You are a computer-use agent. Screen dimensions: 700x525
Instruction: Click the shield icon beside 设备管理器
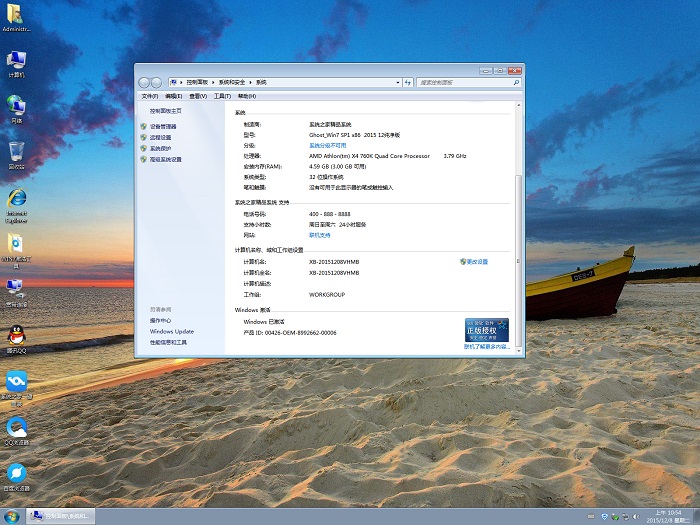click(x=144, y=126)
